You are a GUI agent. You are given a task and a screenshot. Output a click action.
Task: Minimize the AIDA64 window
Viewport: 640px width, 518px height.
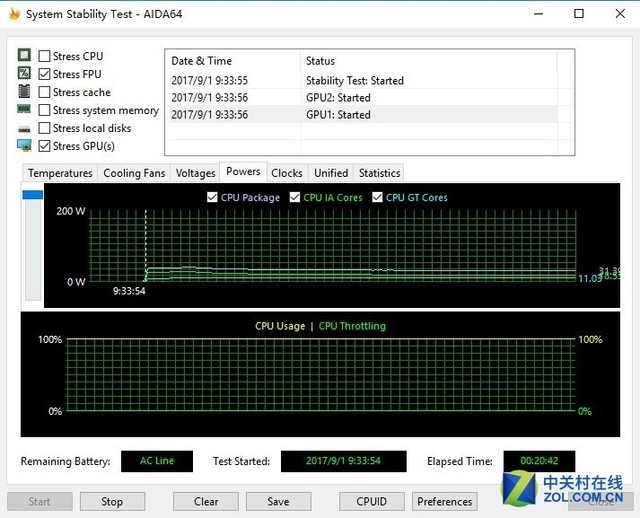(x=539, y=14)
